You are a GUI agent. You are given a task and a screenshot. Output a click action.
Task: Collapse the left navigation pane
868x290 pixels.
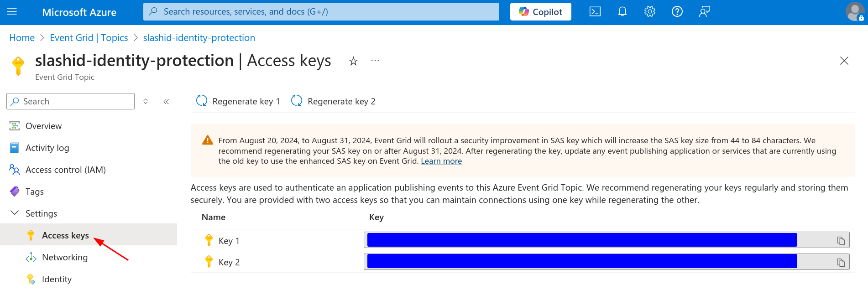click(166, 101)
